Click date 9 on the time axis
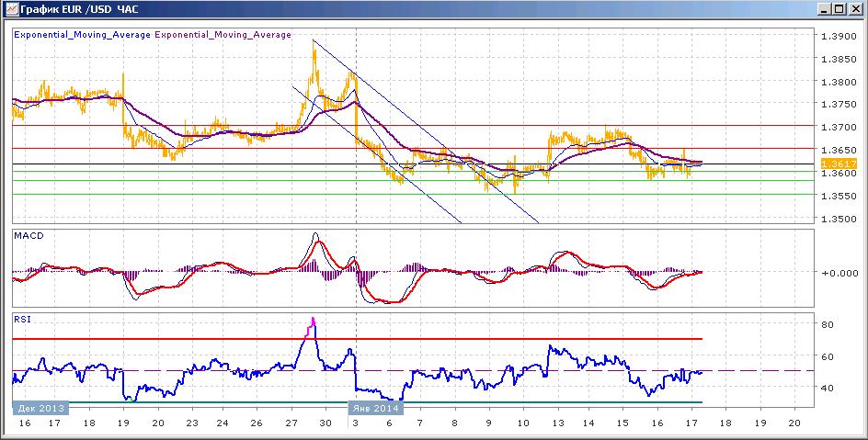This screenshot has width=868, height=440. (x=489, y=423)
